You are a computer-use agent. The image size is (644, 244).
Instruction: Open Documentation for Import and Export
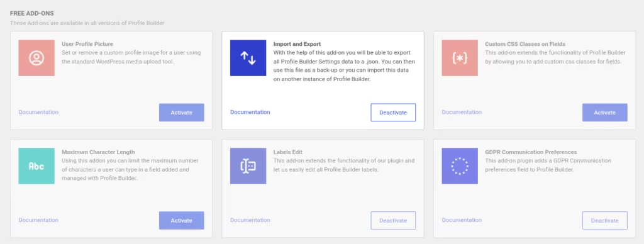(x=250, y=112)
